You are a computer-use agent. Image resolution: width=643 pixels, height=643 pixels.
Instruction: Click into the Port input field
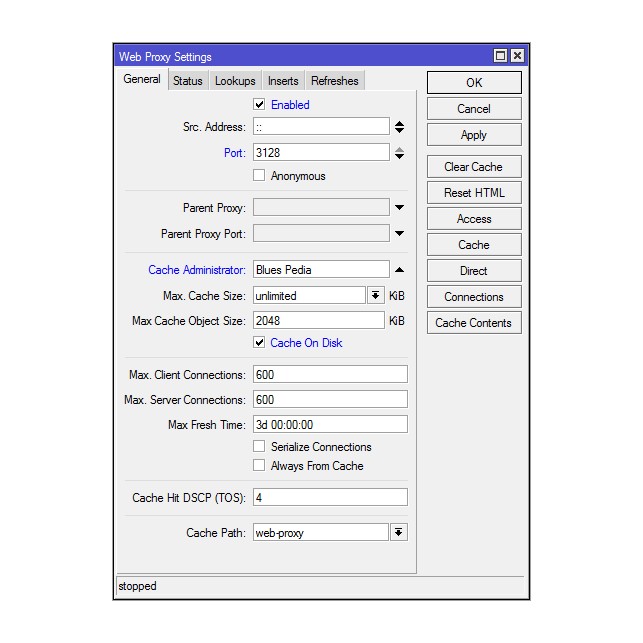320,153
